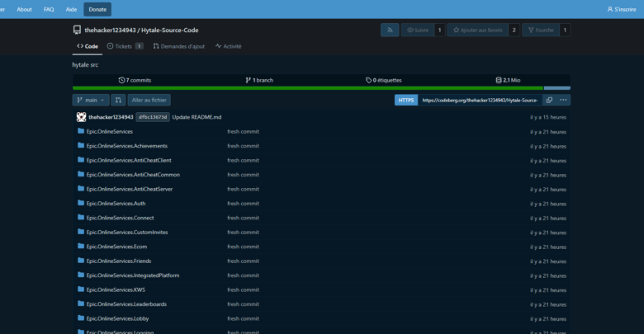This screenshot has height=334, width=644.
Task: Click the clone URL field
Action: (480, 100)
